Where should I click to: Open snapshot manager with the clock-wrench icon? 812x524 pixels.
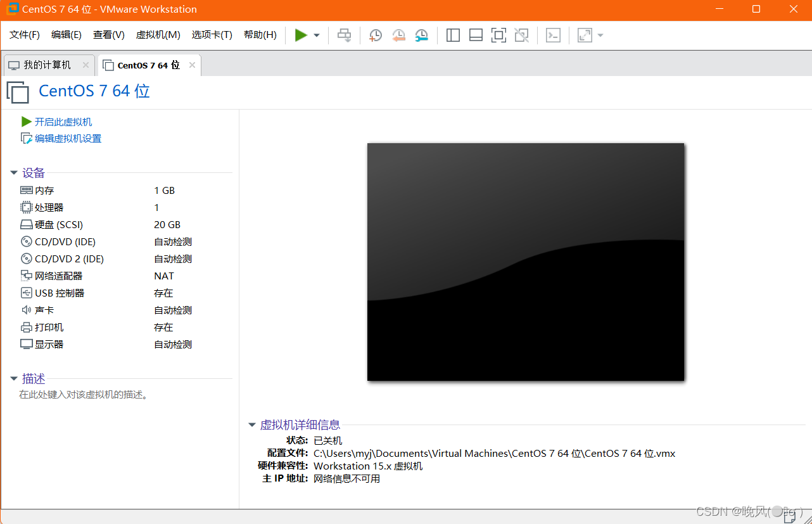421,35
